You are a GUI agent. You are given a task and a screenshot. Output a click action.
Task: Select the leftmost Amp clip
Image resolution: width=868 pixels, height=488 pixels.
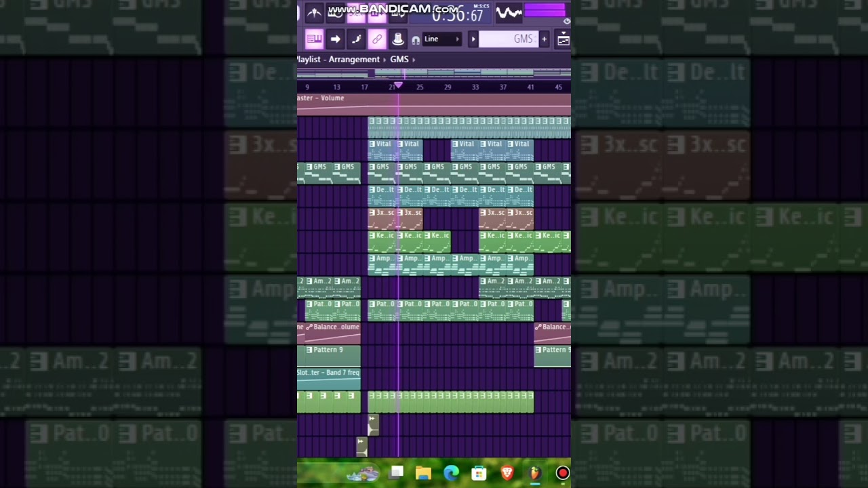tap(382, 264)
